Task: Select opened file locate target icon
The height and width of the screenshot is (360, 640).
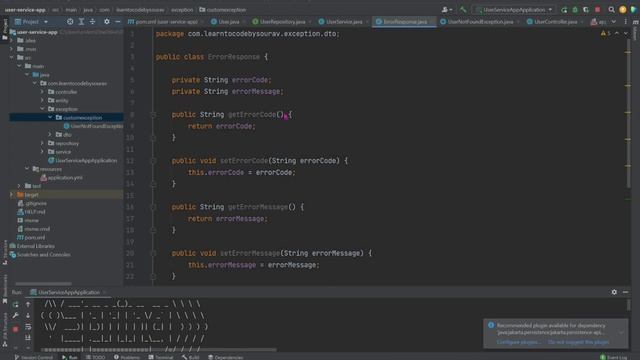Action: pyautogui.click(x=70, y=21)
